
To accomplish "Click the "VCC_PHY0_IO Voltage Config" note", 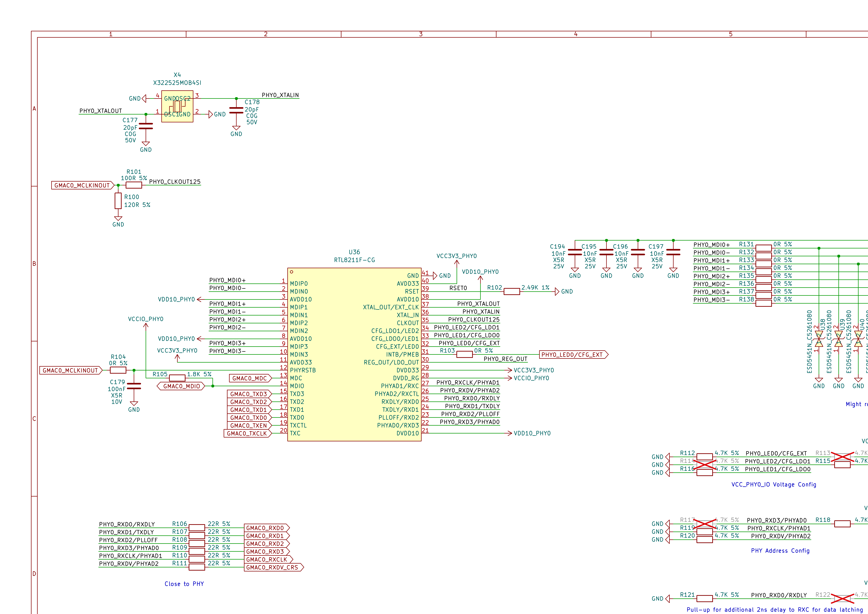I will pos(773,485).
